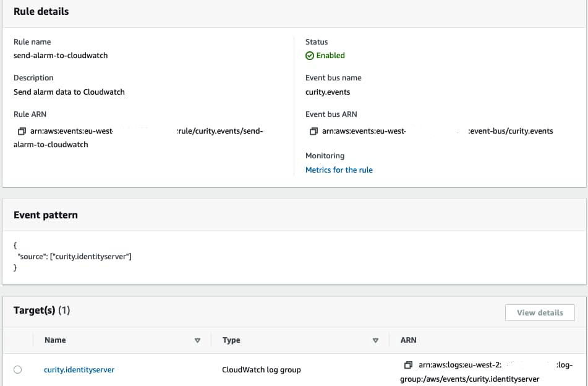Open the curity.identityserver target link
588x386 pixels.
click(79, 370)
